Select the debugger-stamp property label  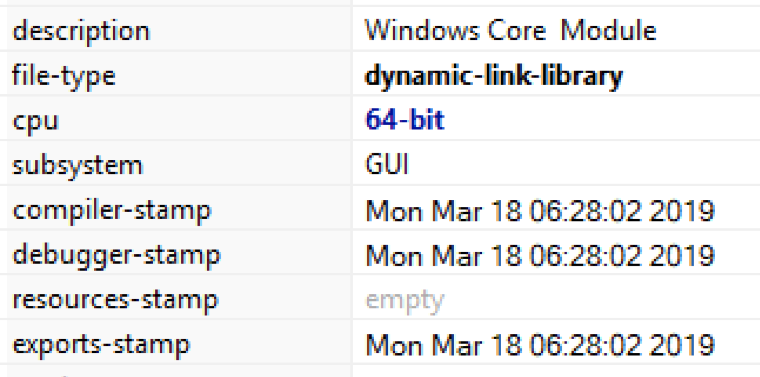click(x=116, y=255)
